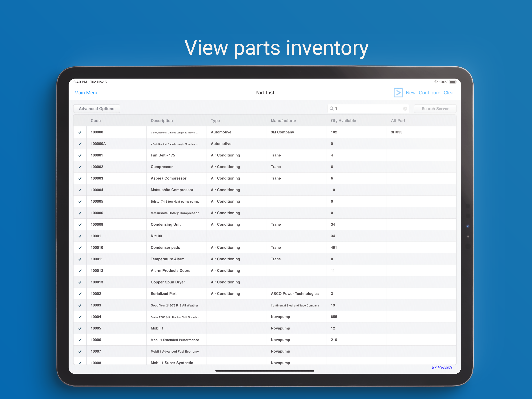Click the magnifier icon in search field
The height and width of the screenshot is (399, 532).
point(331,109)
